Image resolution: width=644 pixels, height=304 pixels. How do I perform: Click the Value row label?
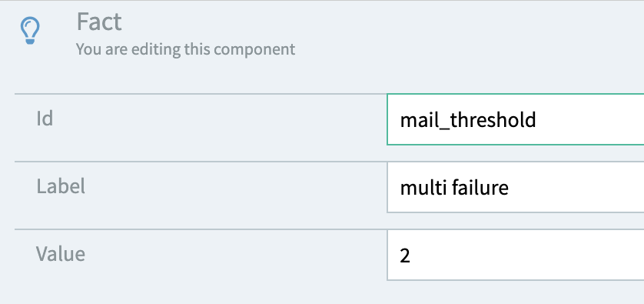[61, 254]
